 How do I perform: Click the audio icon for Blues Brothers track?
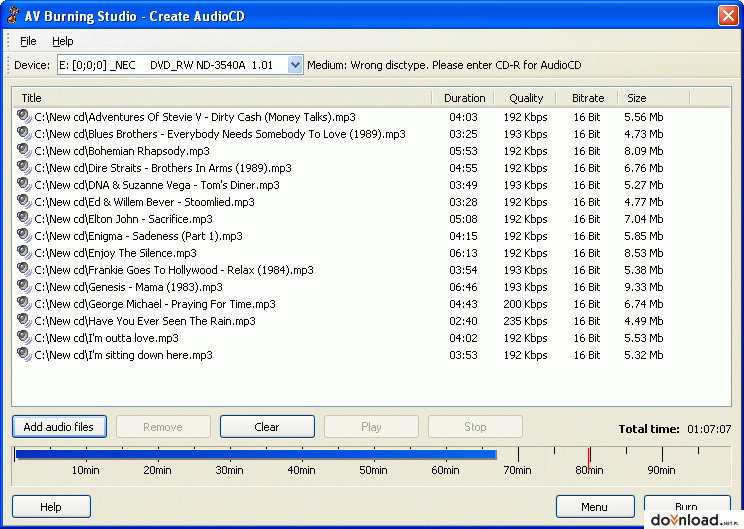tap(23, 133)
